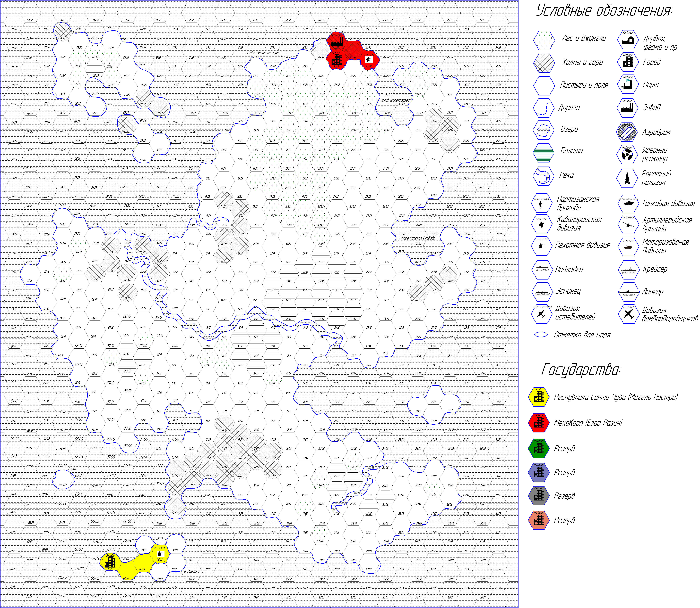Click the fighter division plane icon

coord(542,314)
